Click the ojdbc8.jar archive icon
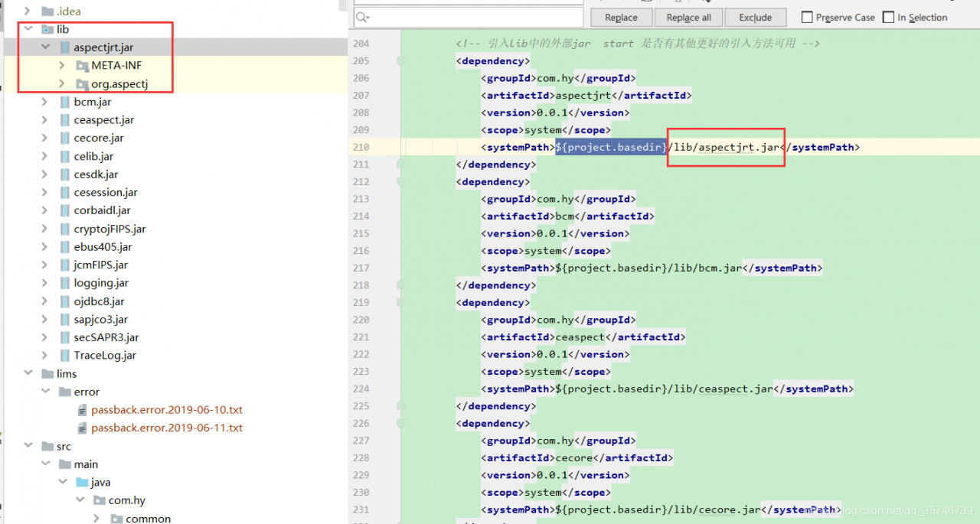Screen dimensions: 980x524 tap(65, 301)
